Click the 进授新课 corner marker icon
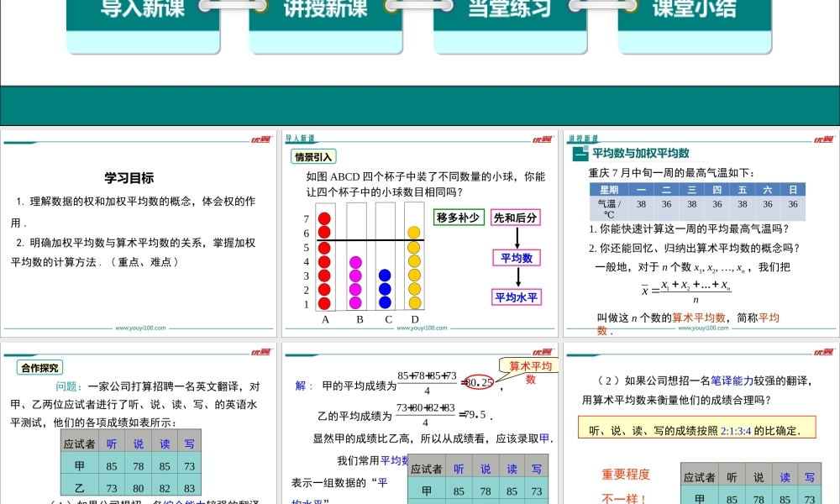The image size is (840, 504). (x=583, y=138)
